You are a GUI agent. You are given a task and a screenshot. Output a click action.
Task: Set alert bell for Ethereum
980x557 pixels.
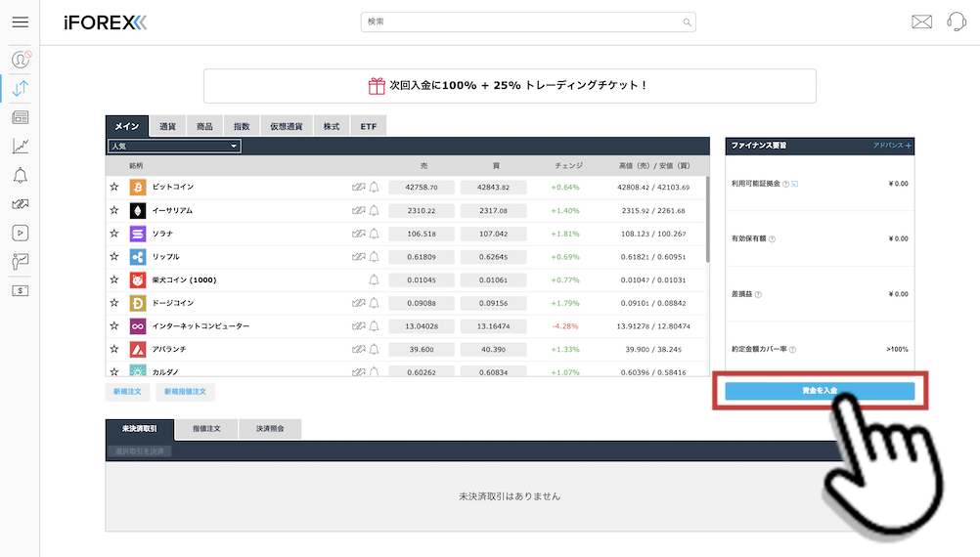point(374,210)
